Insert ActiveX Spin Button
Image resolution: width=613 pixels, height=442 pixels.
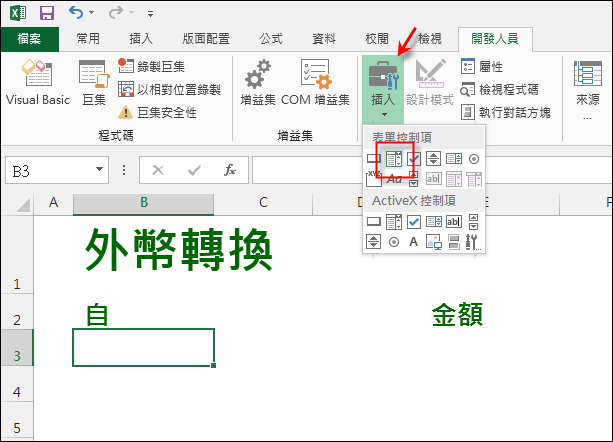[373, 242]
